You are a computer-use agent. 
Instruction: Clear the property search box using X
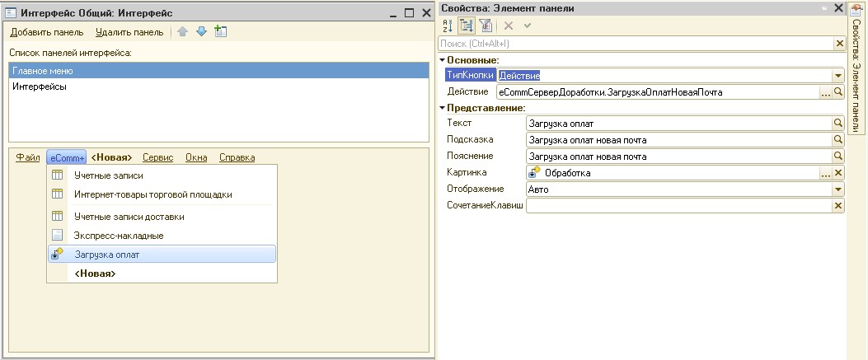(840, 44)
